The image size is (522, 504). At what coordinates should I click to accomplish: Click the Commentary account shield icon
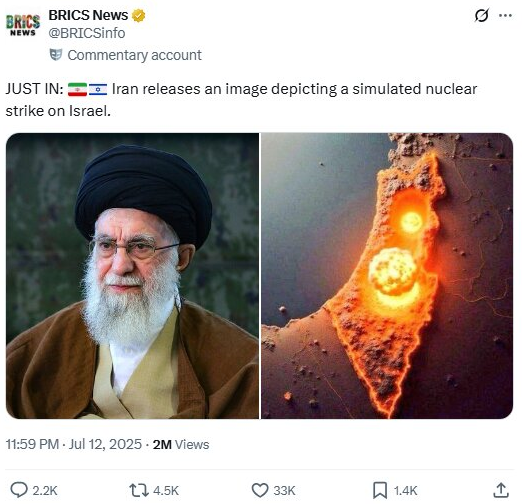[56, 55]
